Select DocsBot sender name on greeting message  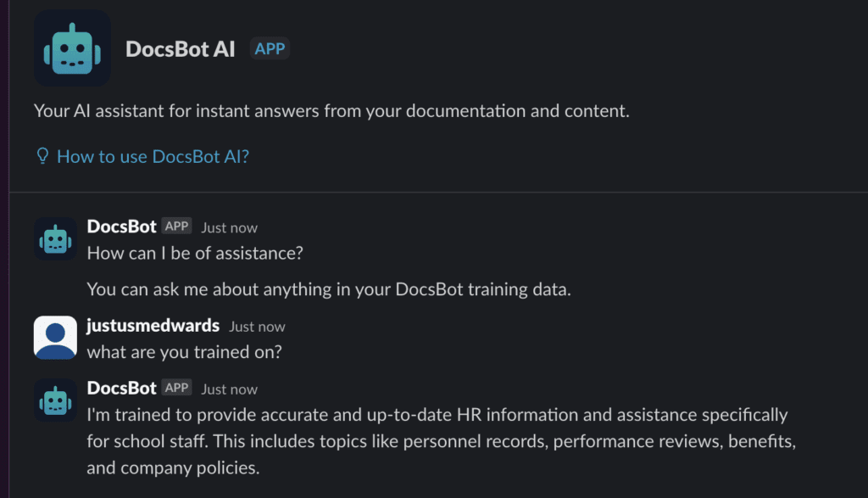tap(121, 227)
